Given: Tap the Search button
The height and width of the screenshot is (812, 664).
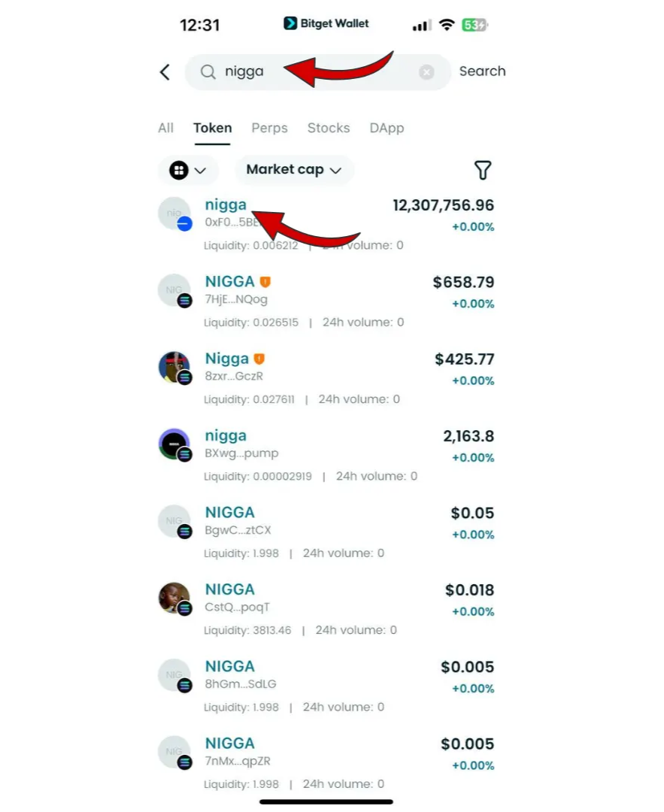Looking at the screenshot, I should click(482, 71).
